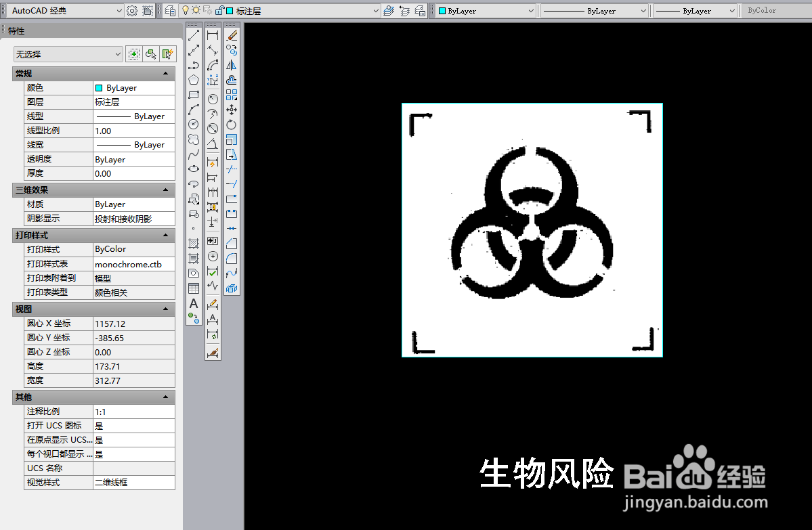
Task: Select the Rectangle tool
Action: click(x=194, y=95)
